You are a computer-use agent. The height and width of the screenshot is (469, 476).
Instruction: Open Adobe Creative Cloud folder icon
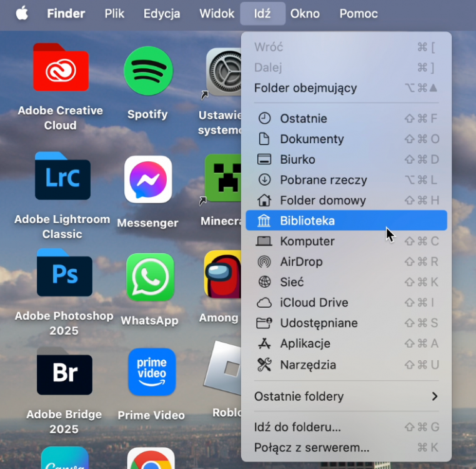pyautogui.click(x=61, y=68)
